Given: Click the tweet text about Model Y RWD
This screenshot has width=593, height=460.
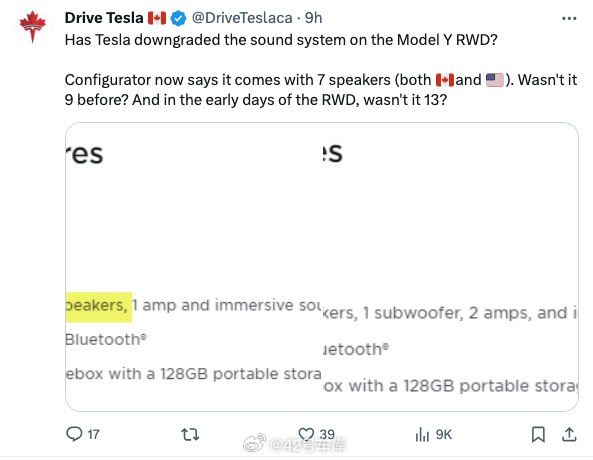Looking at the screenshot, I should tap(281, 40).
